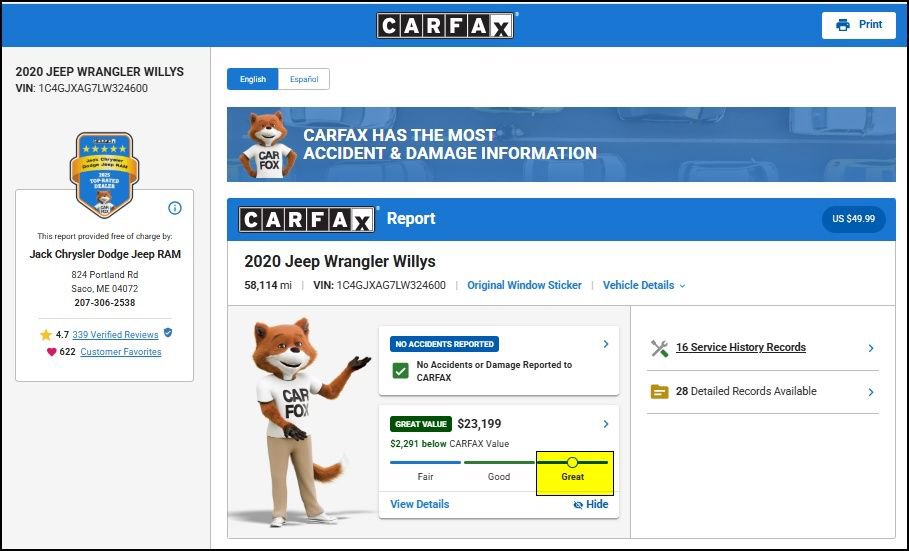909x551 pixels.
Task: Click the sidebar 2020 JEEP WRANGLER WILLYS heading
Action: tap(100, 72)
